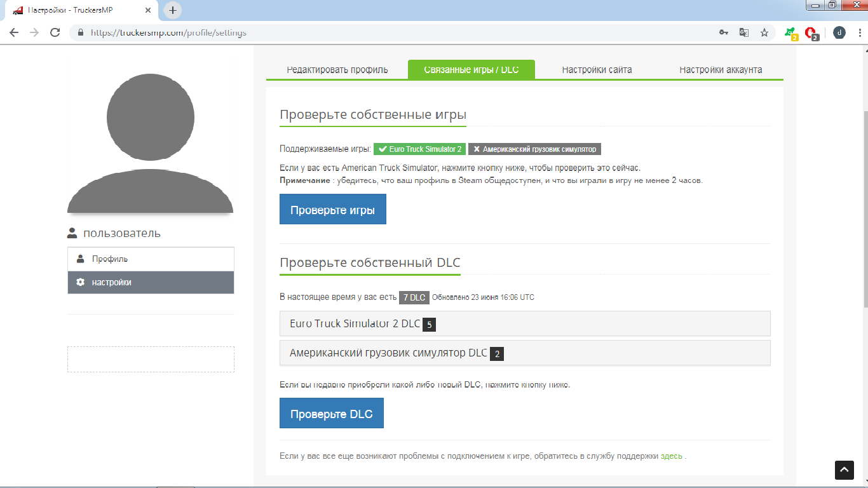The width and height of the screenshot is (868, 488).
Task: Expand the Euro Truck Simulator 2 DLC panel
Action: (525, 323)
